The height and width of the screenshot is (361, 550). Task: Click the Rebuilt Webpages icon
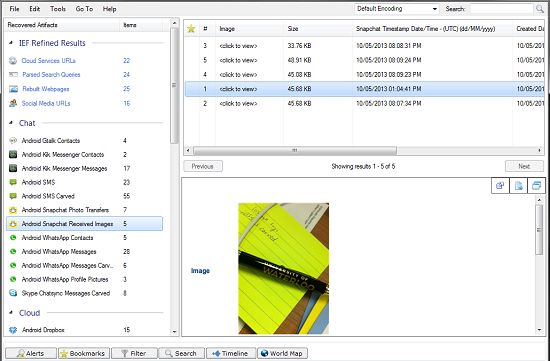click(x=13, y=89)
